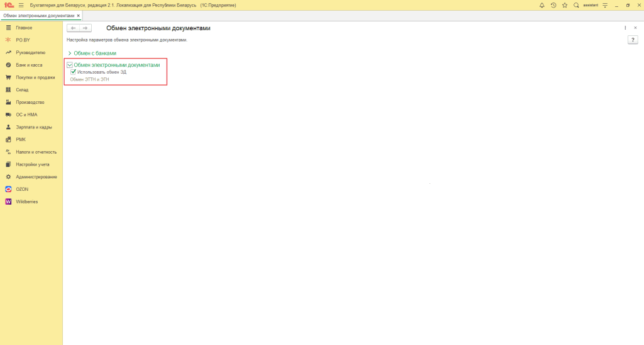Open the form's three-dot more menu
The width and height of the screenshot is (644, 345).
pos(625,28)
